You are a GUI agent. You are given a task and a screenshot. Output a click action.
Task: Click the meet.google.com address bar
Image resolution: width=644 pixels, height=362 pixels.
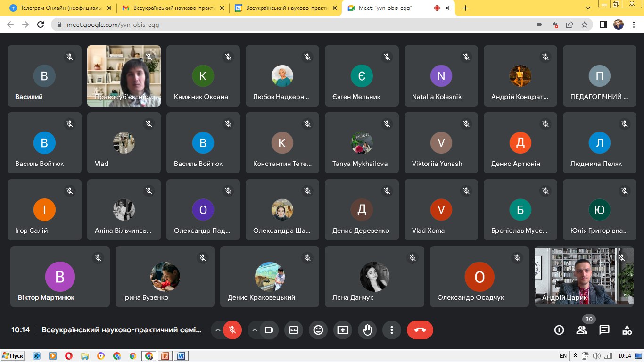tap(283, 25)
